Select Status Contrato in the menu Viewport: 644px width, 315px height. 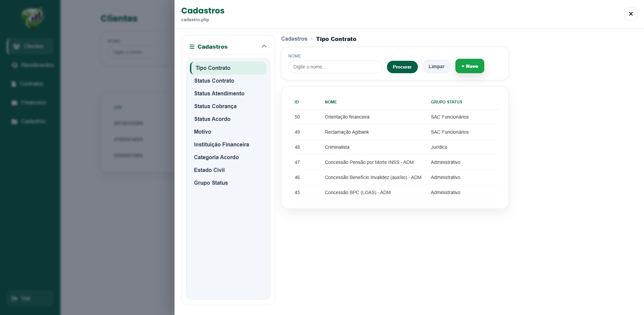pyautogui.click(x=214, y=81)
